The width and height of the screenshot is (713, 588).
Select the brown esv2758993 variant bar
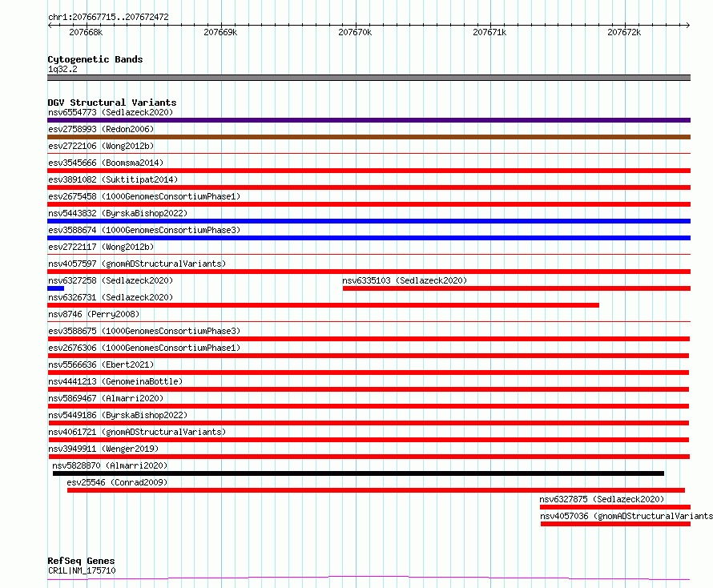point(369,137)
